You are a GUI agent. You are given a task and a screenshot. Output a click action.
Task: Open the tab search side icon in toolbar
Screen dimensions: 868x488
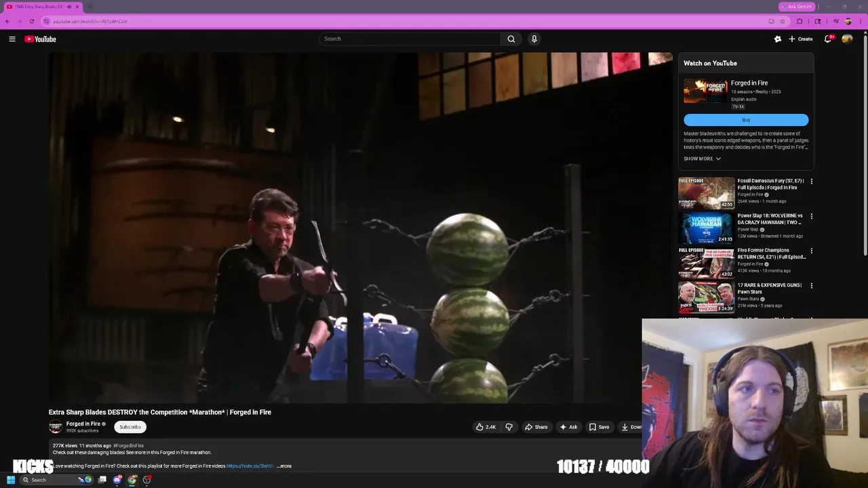(817, 21)
